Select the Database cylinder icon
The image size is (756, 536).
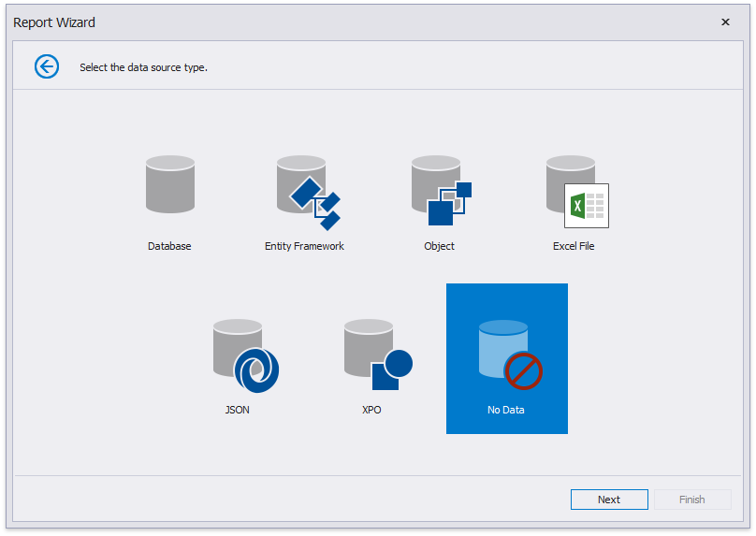tap(169, 185)
